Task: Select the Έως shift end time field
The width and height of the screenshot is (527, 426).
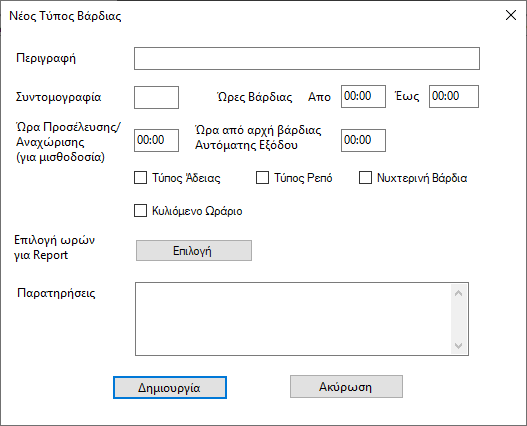Action: (x=454, y=96)
